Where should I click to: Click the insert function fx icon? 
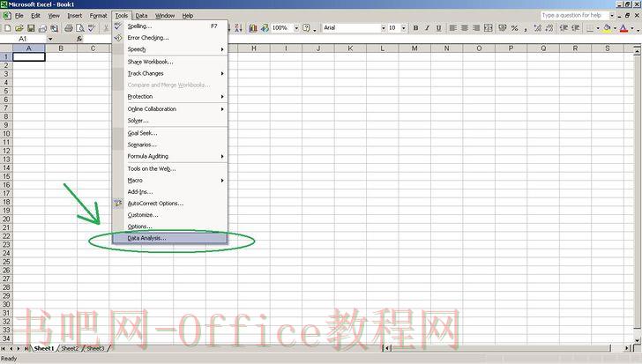pos(79,39)
